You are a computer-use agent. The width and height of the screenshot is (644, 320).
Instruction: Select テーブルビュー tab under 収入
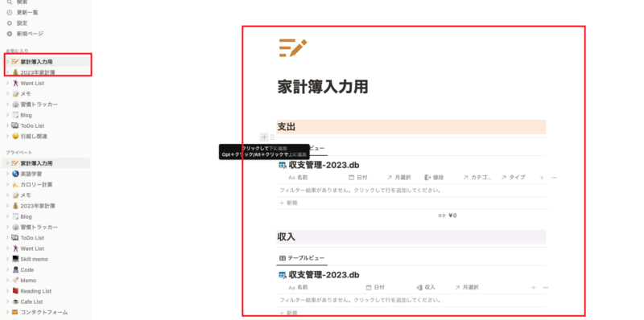tap(302, 258)
